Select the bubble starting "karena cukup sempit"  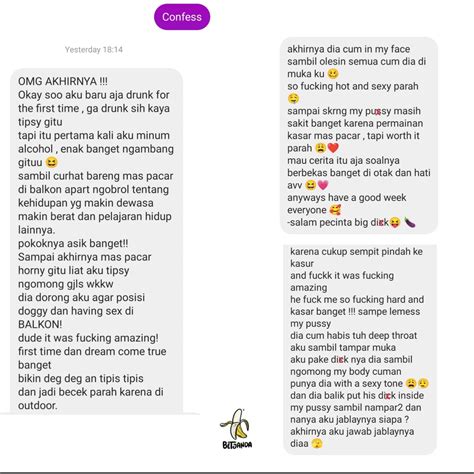point(360,349)
